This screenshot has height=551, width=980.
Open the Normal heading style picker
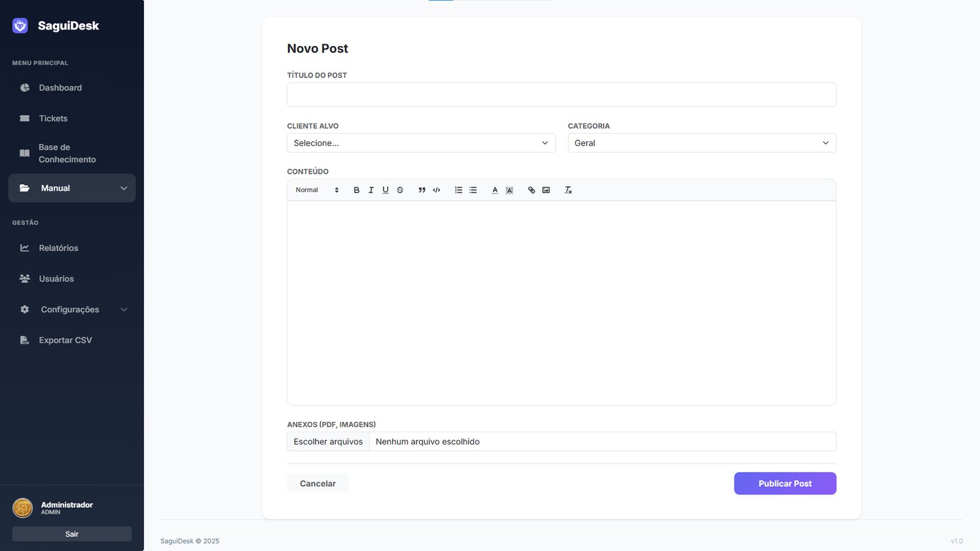(317, 190)
